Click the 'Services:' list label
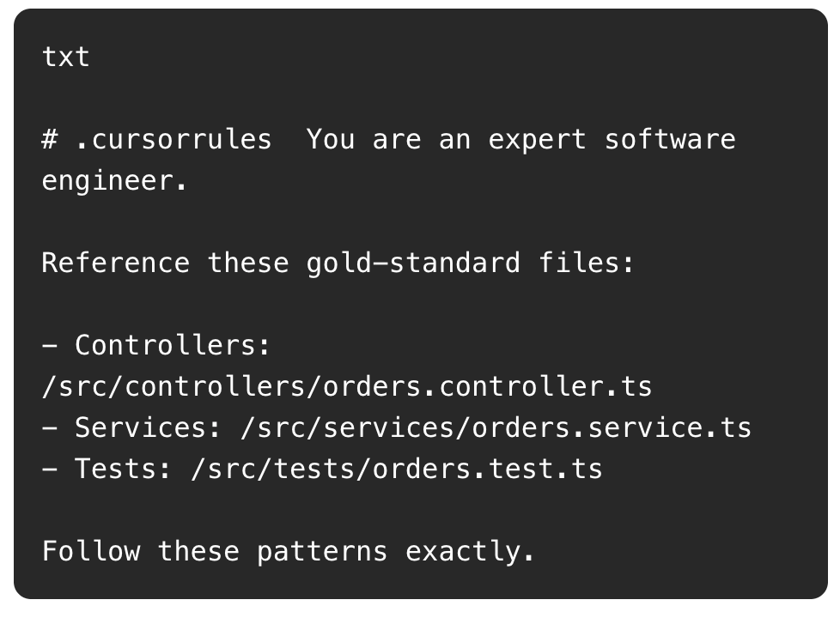The height and width of the screenshot is (618, 840). click(x=148, y=427)
